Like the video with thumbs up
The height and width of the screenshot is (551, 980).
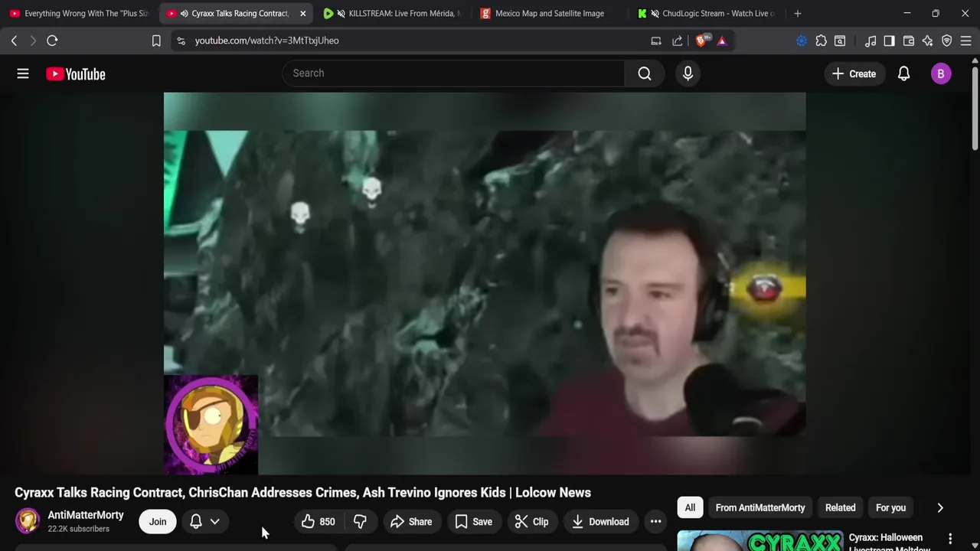318,522
